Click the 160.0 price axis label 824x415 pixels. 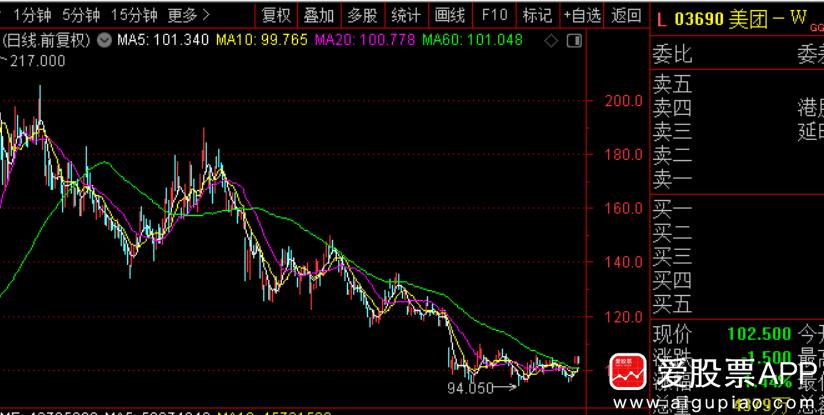[x=623, y=208]
